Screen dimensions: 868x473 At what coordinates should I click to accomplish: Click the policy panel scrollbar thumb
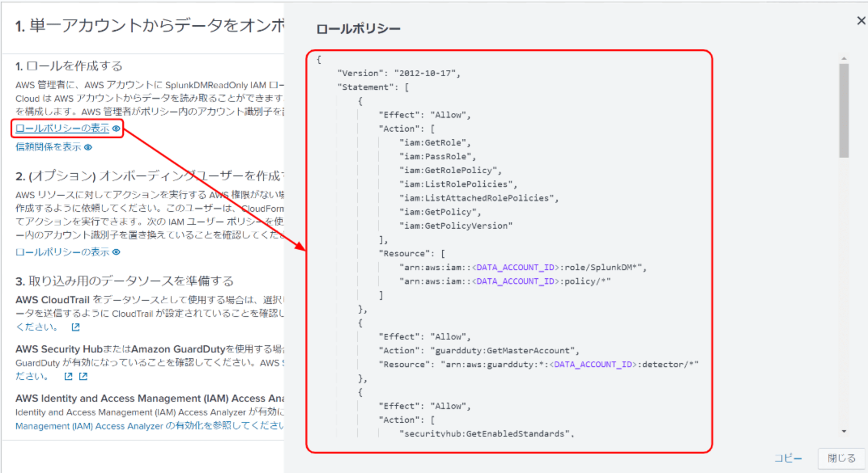pyautogui.click(x=844, y=111)
